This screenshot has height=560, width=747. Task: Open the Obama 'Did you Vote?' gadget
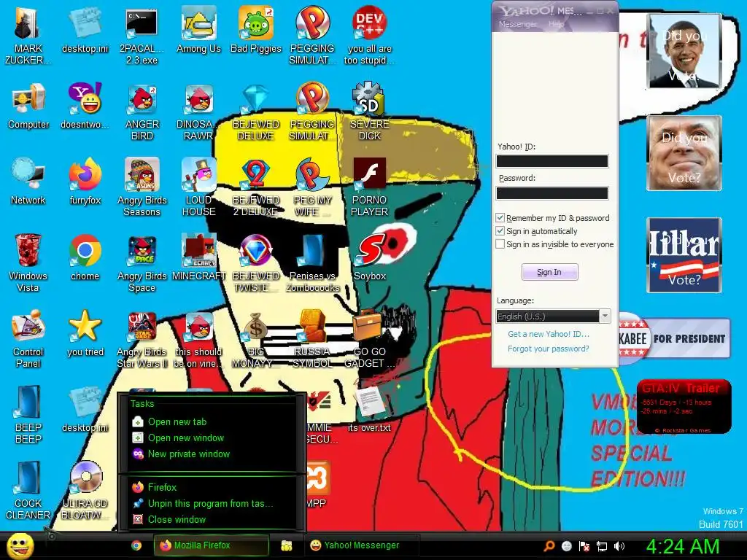pos(684,51)
